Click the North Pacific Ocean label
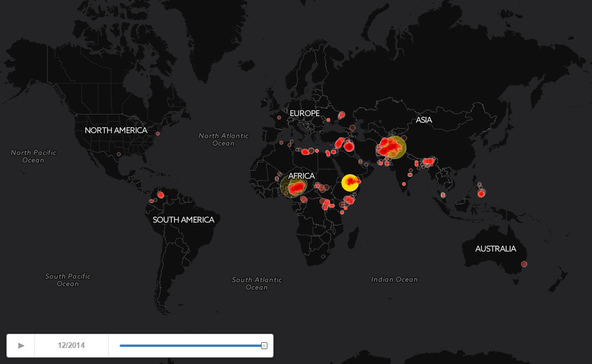The height and width of the screenshot is (364, 592). tap(33, 156)
